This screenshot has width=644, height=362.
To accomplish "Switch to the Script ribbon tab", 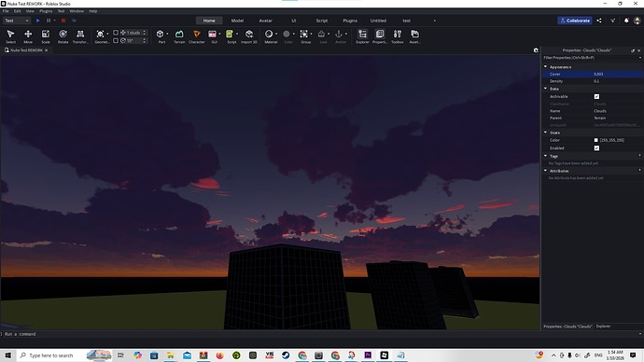I will [x=322, y=21].
